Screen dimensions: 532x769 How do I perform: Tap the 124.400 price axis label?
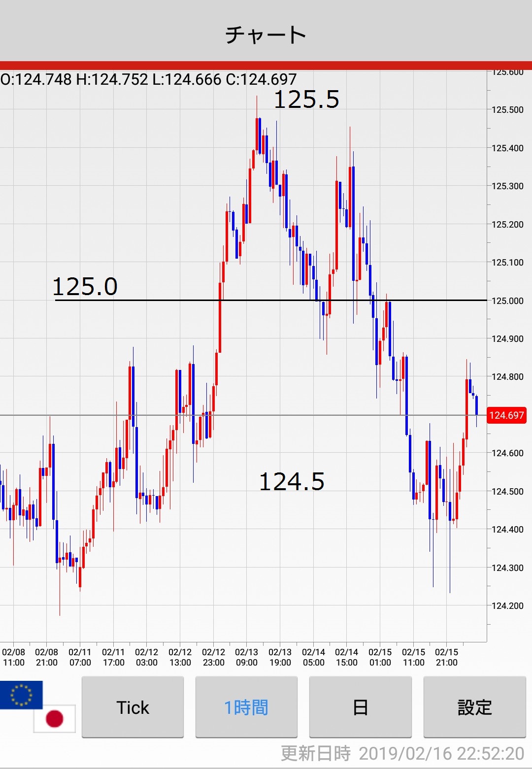pyautogui.click(x=507, y=529)
